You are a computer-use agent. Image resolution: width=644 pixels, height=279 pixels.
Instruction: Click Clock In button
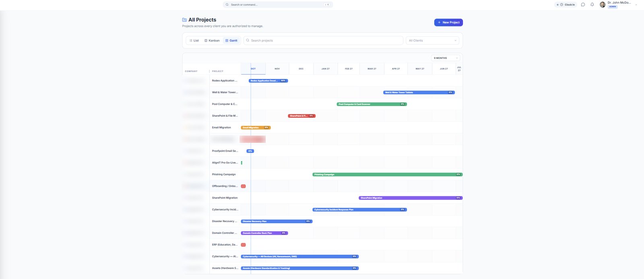coord(566,4)
